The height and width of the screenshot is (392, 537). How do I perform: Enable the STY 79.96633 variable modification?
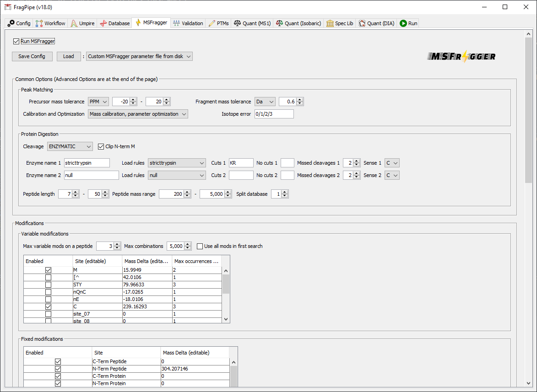[x=48, y=285]
